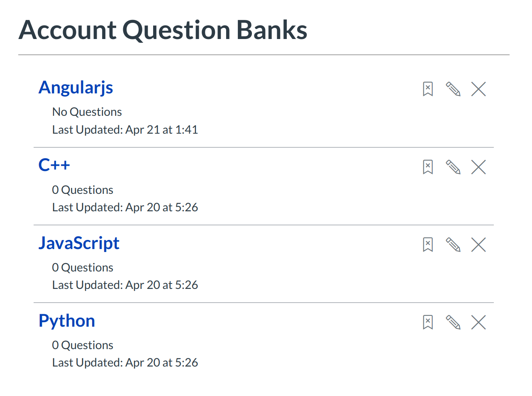This screenshot has width=532, height=396.
Task: Click the pencil icon for C++
Action: pos(453,167)
